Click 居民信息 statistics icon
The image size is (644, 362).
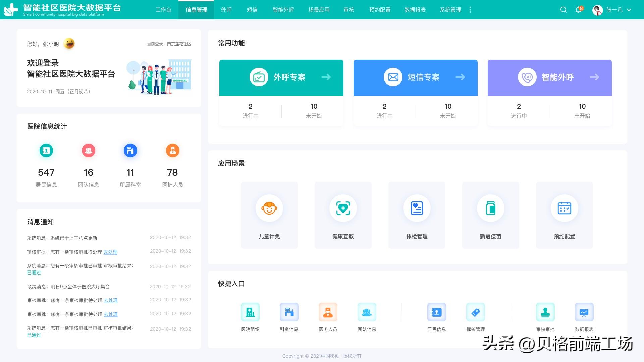point(46,150)
